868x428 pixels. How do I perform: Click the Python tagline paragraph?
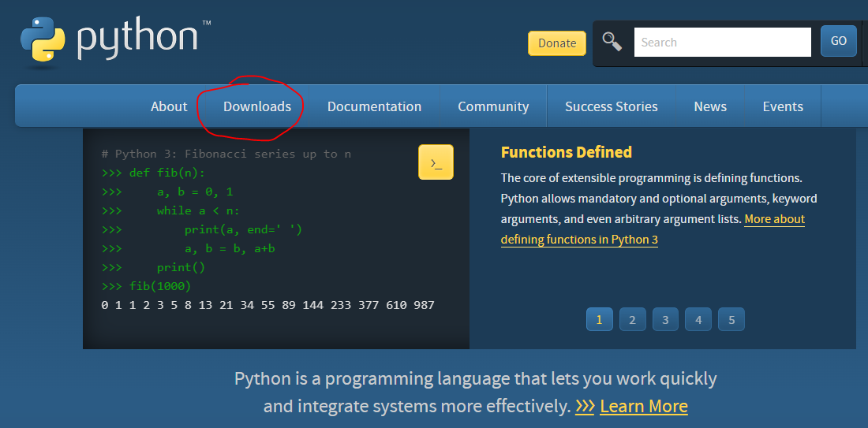[476, 393]
